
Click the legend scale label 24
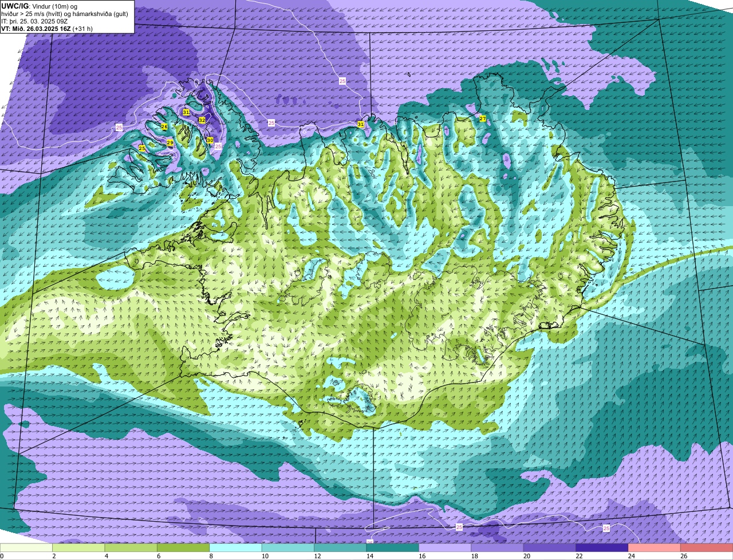[x=632, y=555]
